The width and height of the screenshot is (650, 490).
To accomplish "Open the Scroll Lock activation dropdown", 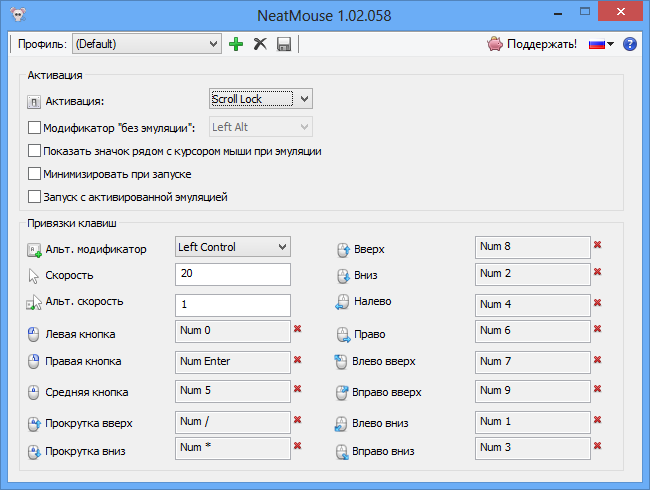I will tap(261, 99).
